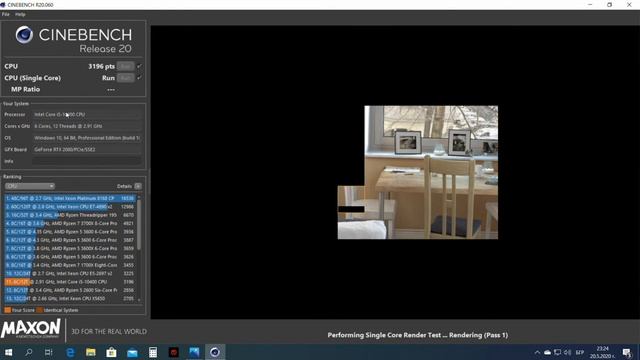Image resolution: width=640 pixels, height=360 pixels.
Task: Launch Microsoft Edge from taskbar
Action: pyautogui.click(x=70, y=352)
